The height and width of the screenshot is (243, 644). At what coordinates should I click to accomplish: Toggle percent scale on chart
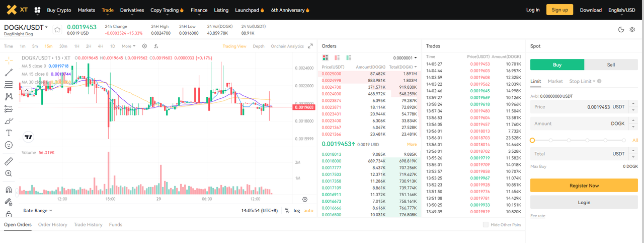pos(287,210)
